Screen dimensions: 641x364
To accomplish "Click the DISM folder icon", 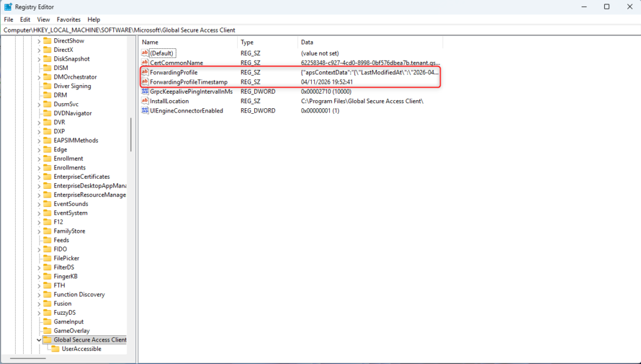I will [x=48, y=68].
